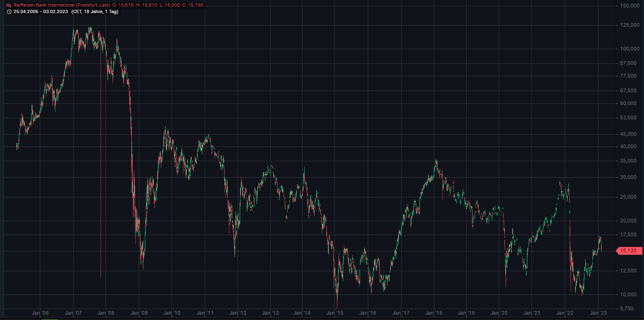The height and width of the screenshot is (320, 644).
Task: Open the Raiffeisen Bank International instrument label
Action: point(62,5)
